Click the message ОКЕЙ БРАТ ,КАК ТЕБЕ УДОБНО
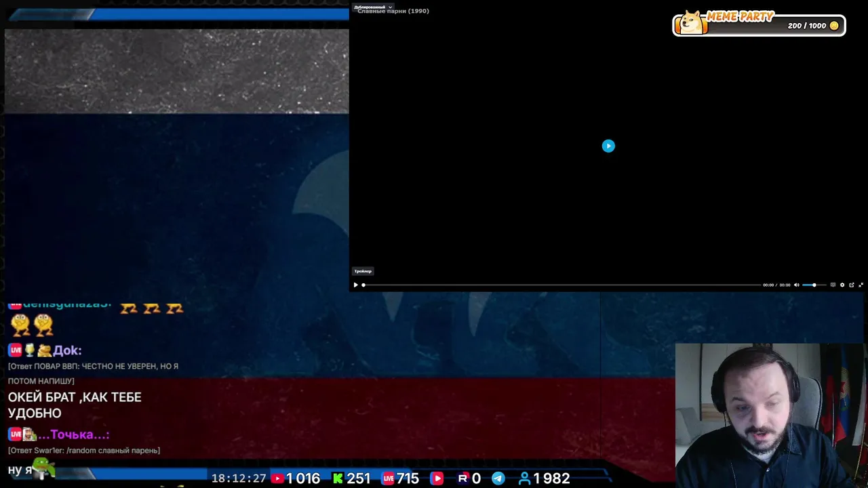The image size is (868, 488). pos(75,405)
